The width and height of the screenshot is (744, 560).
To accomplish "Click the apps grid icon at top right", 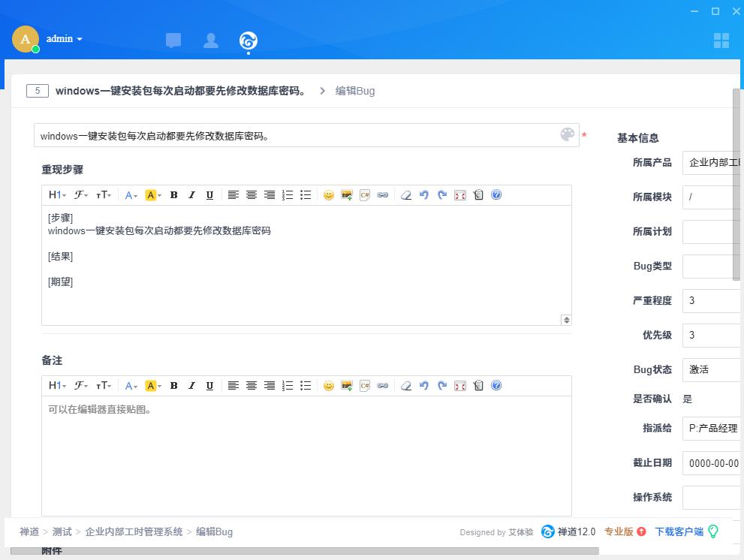I will tap(721, 41).
